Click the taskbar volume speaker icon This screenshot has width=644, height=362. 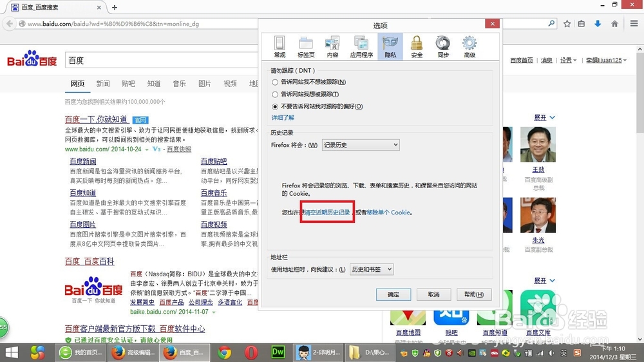click(551, 354)
